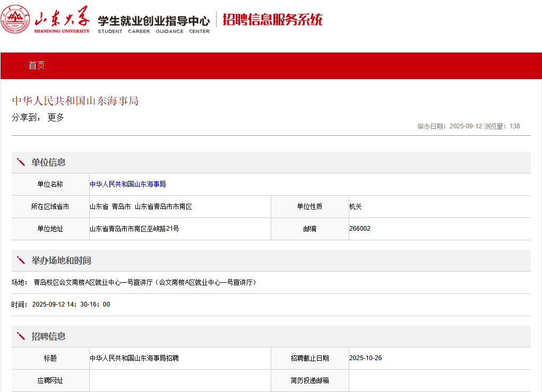Click the 招聘截止日期 label cell
The width and height of the screenshot is (542, 392).
[309, 358]
